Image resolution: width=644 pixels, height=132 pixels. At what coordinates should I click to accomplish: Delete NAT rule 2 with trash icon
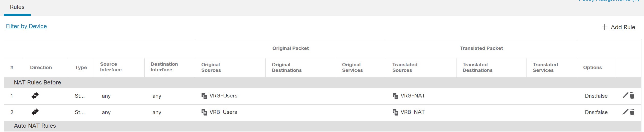(x=632, y=112)
